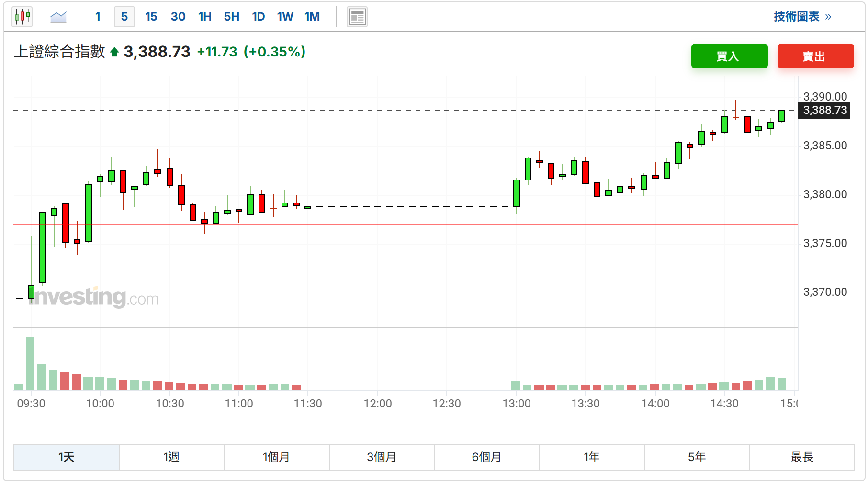The width and height of the screenshot is (868, 485).
Task: Click the 3,385.00 axis label
Action: coord(825,146)
